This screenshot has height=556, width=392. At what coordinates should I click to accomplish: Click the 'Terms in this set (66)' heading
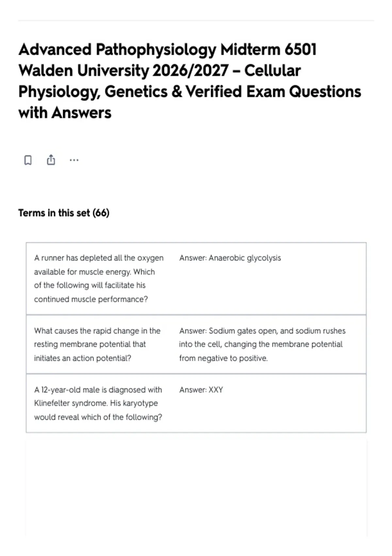tap(64, 213)
